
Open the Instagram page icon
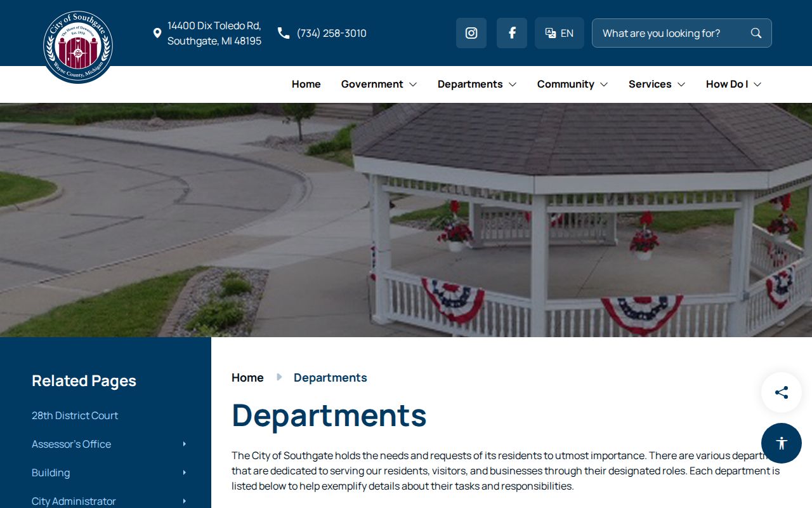(471, 33)
